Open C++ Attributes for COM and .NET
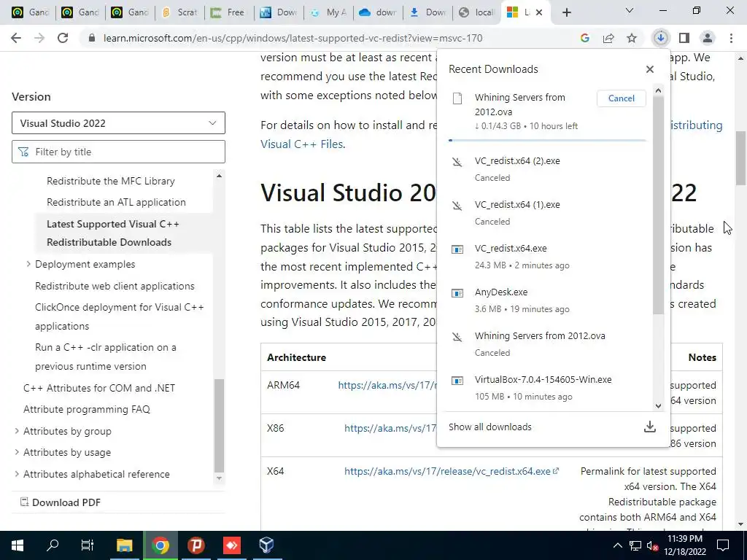Screen dimensions: 747x560 [99, 388]
